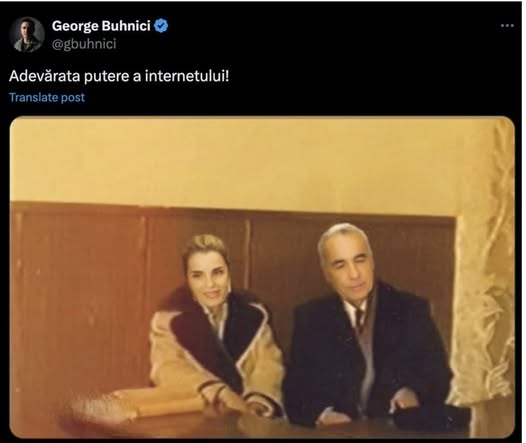Click the display name George Buhnici
The width and height of the screenshot is (526, 443).
pos(101,26)
